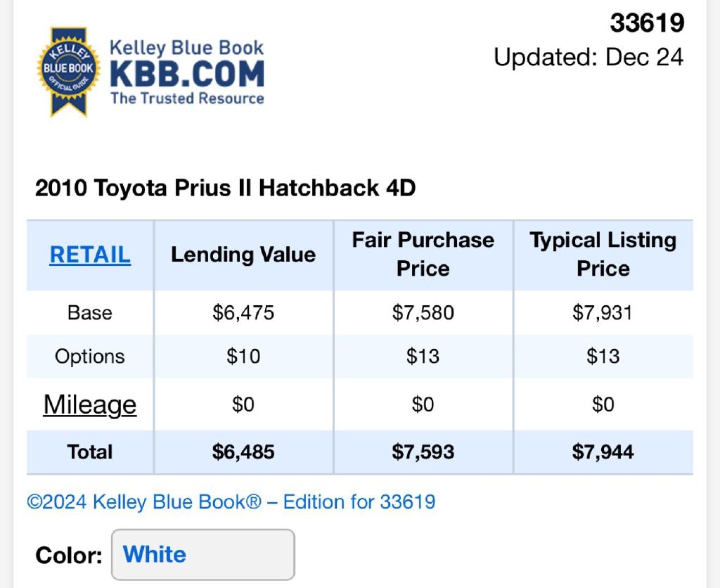Select the Options row label
The width and height of the screenshot is (720, 588).
point(90,356)
